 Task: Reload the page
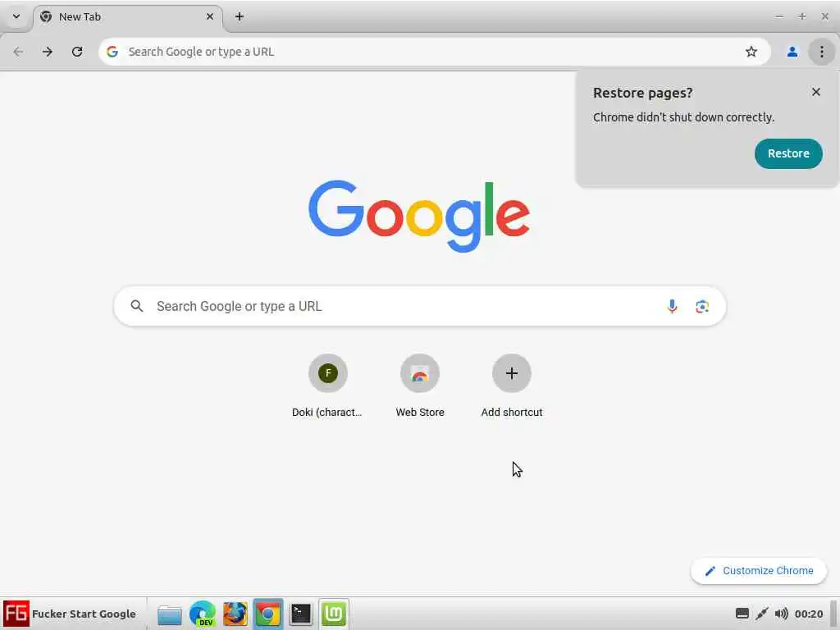[77, 52]
